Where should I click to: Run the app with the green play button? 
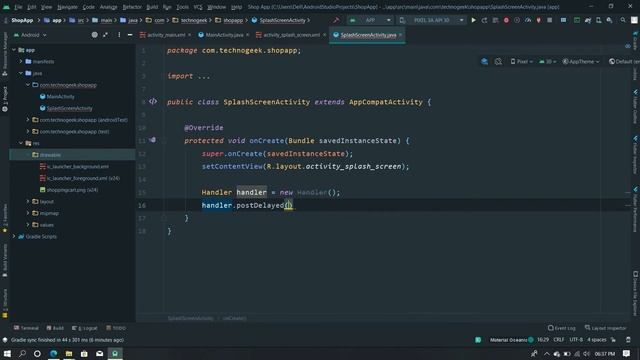[473, 20]
